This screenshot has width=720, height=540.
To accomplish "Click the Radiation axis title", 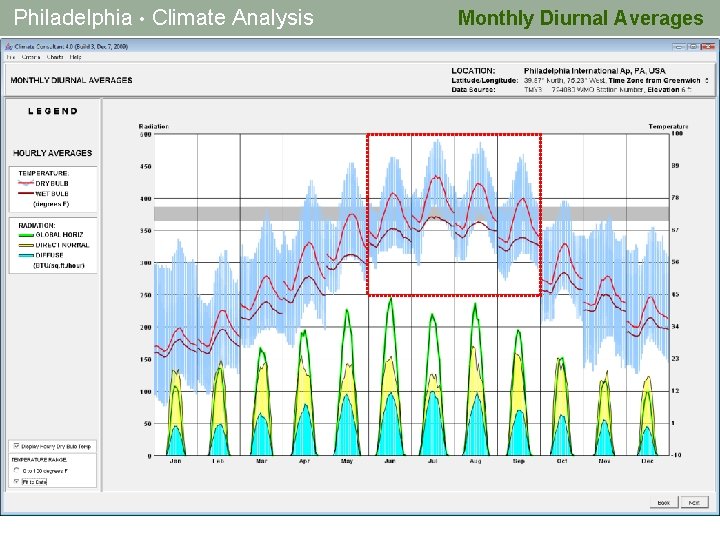I will pos(154,126).
